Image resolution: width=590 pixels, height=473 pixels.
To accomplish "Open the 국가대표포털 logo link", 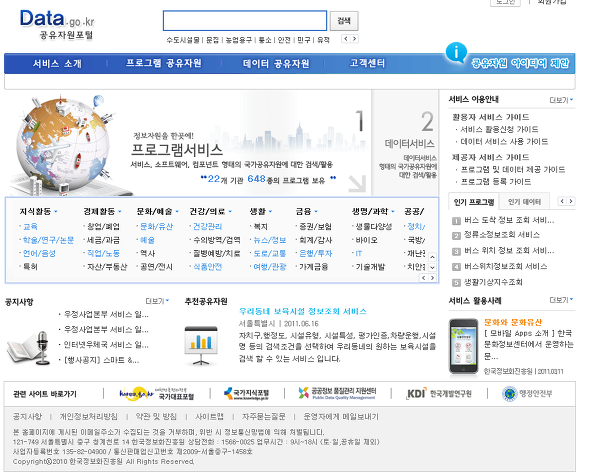I will tap(157, 394).
